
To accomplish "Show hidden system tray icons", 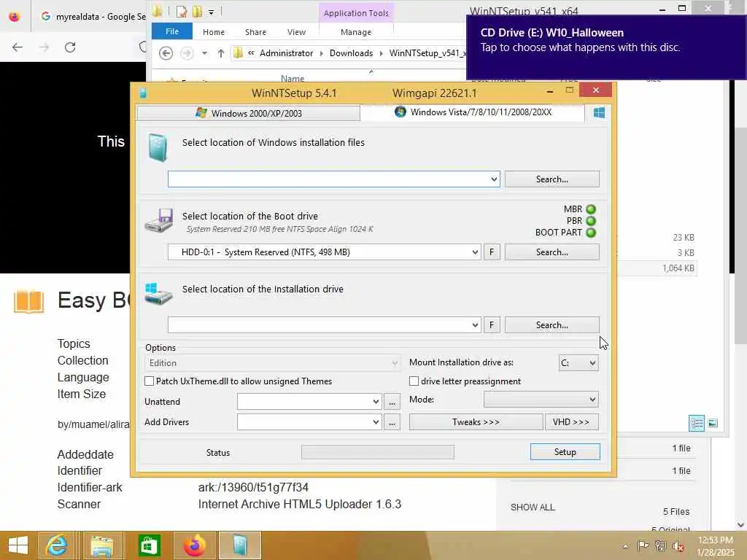I will point(625,546).
